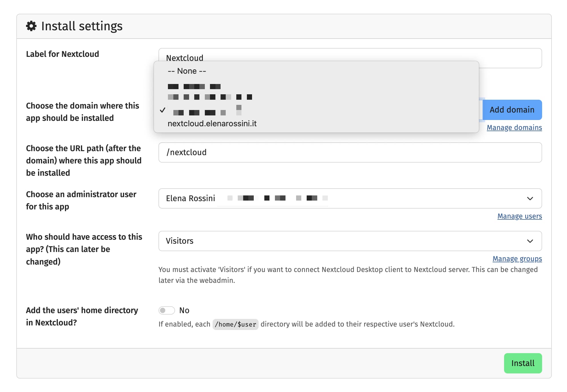
Task: Click the Add domain button
Action: (512, 110)
